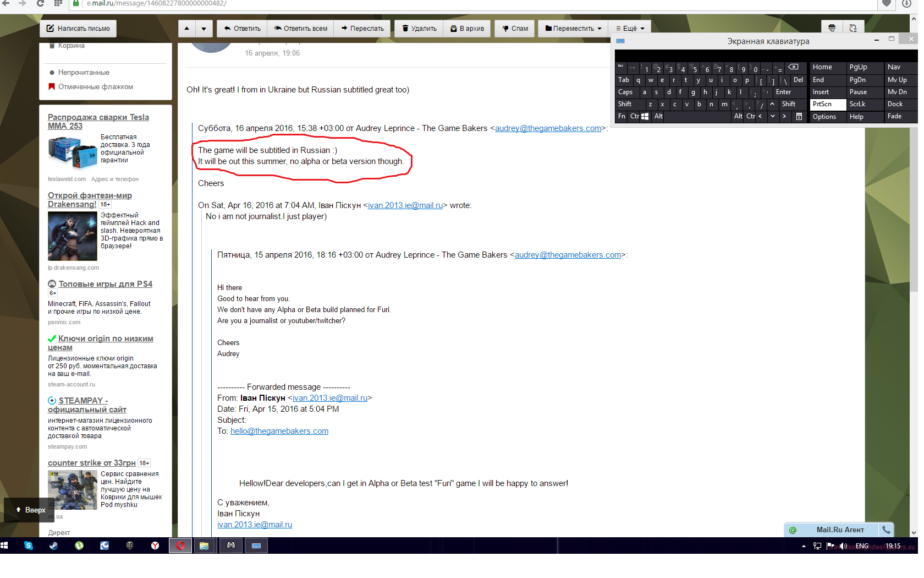Viewport: 924px width, 578px height.
Task: Reply to the email with Ответить
Action: [242, 29]
